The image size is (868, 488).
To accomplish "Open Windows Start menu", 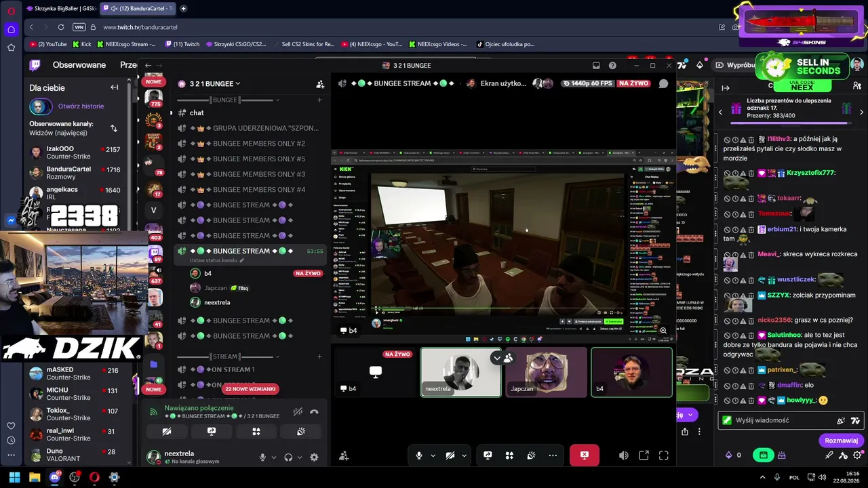I will coord(14,477).
